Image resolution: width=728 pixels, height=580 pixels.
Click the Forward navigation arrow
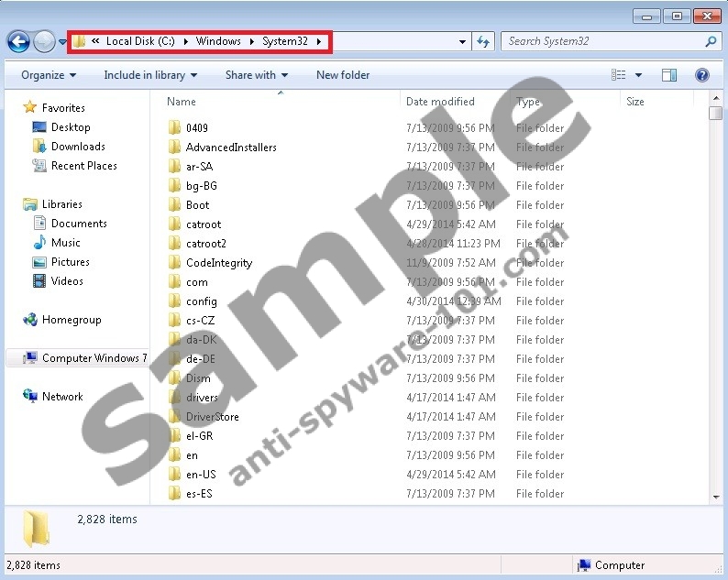[45, 42]
